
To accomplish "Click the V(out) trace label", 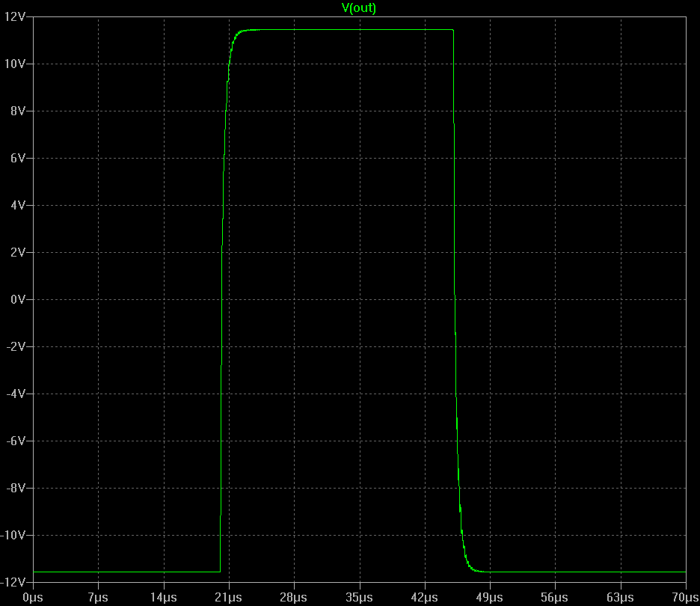I will (x=359, y=8).
